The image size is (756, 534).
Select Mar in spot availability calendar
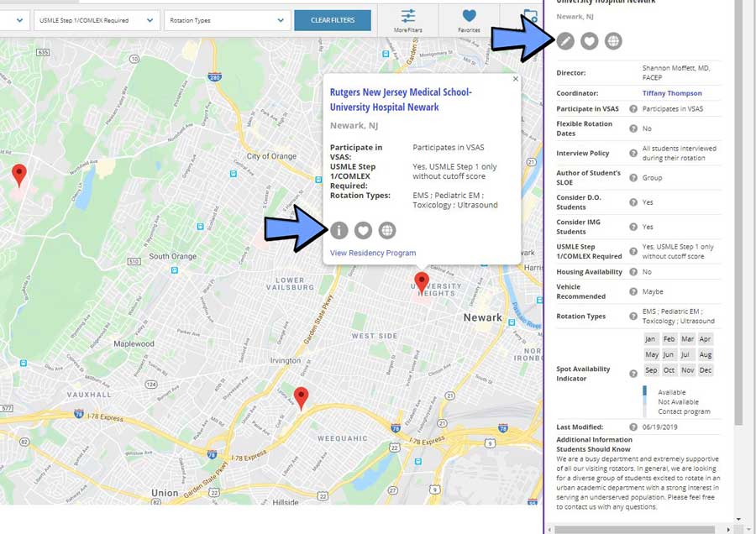point(687,339)
